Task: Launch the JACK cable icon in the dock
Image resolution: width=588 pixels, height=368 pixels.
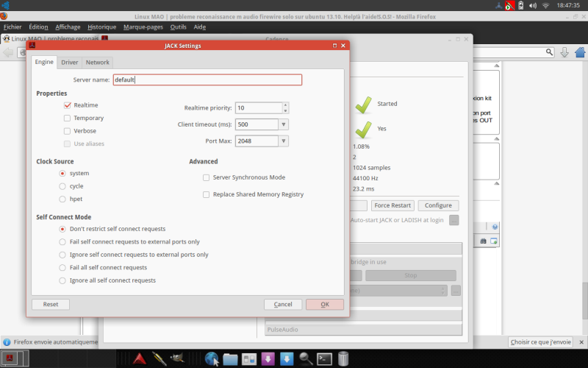Action: click(x=159, y=358)
